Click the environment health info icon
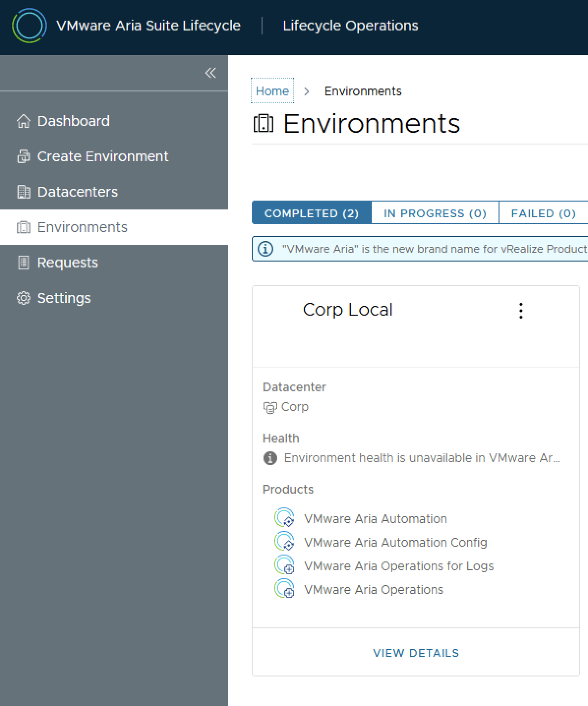The height and width of the screenshot is (706, 588). tap(270, 458)
